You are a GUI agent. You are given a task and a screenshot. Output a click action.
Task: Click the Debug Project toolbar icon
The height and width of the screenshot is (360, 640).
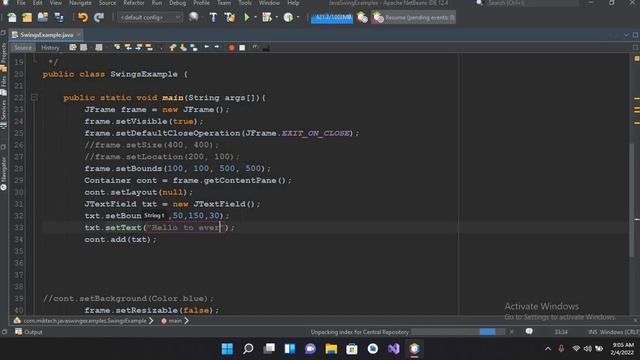[x=267, y=18]
